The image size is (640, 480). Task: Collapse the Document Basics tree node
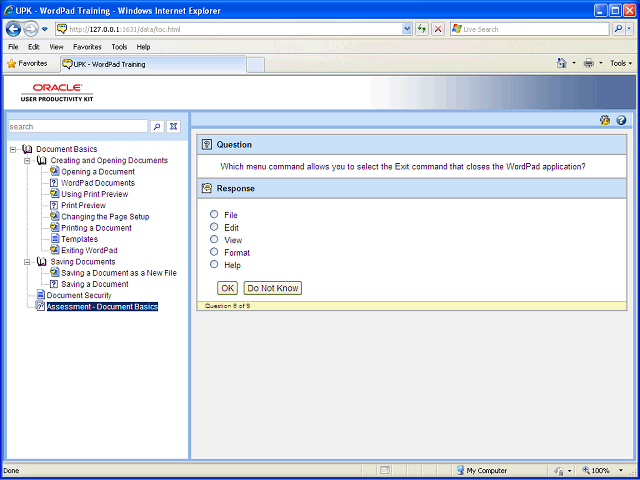coord(13,149)
